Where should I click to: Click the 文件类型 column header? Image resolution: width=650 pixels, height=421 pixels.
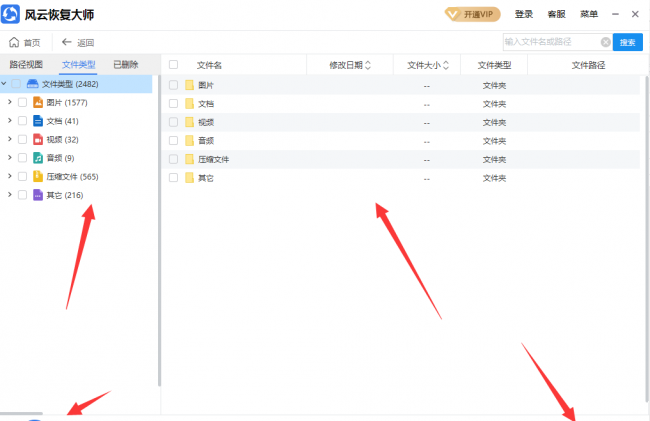click(494, 65)
